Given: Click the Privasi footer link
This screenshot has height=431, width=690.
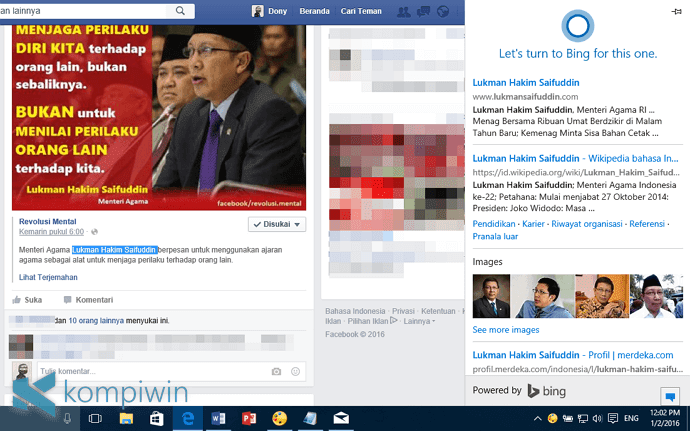Looking at the screenshot, I should pyautogui.click(x=403, y=311).
